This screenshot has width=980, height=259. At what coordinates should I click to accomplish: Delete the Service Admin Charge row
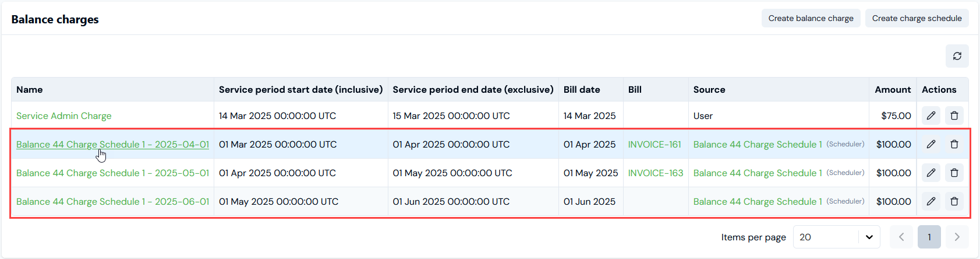tap(954, 116)
